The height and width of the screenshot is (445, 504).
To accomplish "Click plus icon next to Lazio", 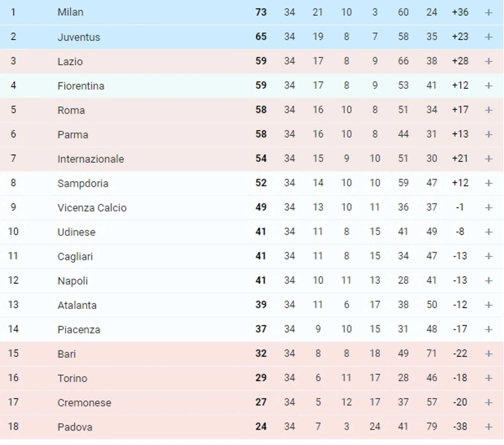I will 488,61.
